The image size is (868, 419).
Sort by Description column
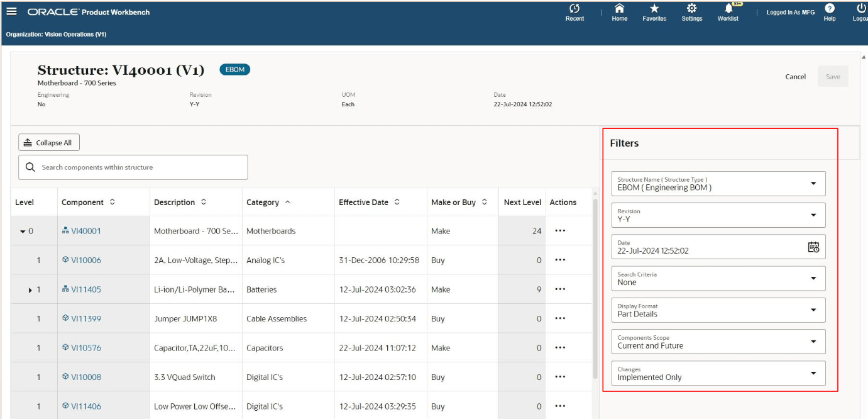click(204, 203)
